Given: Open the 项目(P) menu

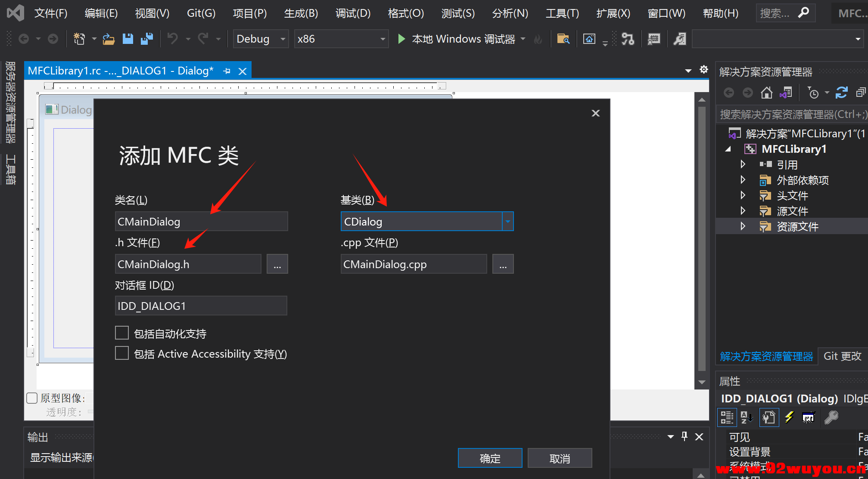Looking at the screenshot, I should pyautogui.click(x=249, y=13).
